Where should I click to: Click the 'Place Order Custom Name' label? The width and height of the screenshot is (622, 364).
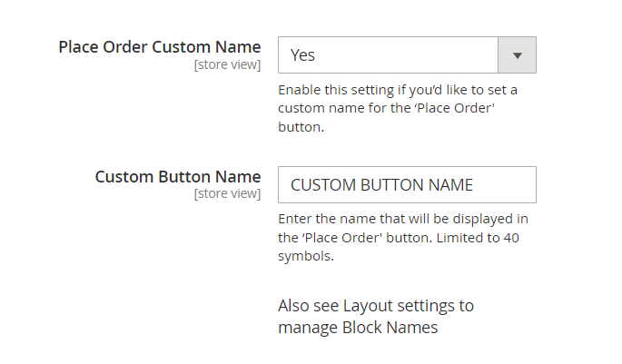tap(160, 47)
